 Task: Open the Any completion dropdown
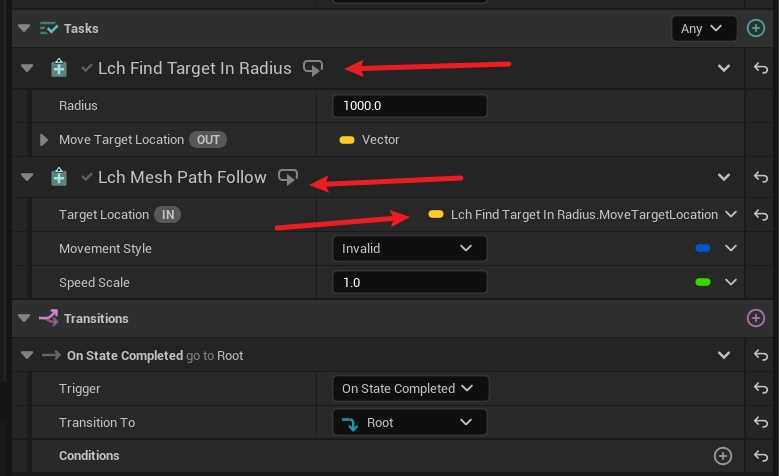(704, 29)
